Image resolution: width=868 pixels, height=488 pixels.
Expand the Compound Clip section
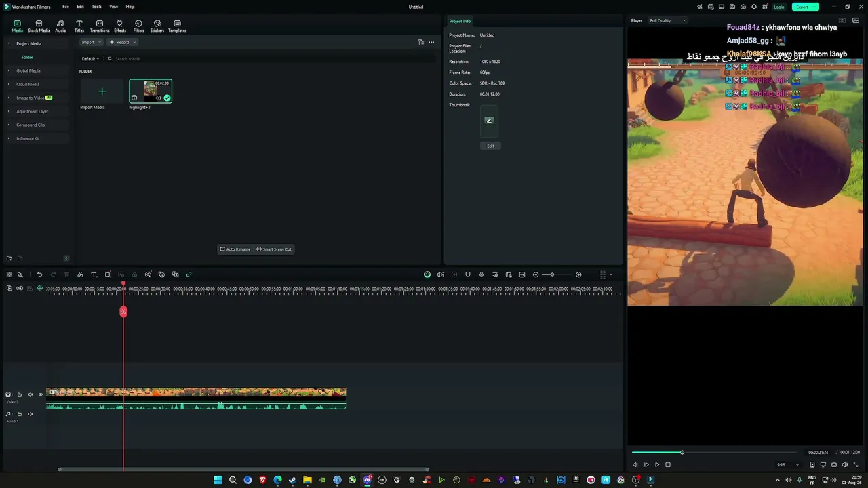(9, 125)
